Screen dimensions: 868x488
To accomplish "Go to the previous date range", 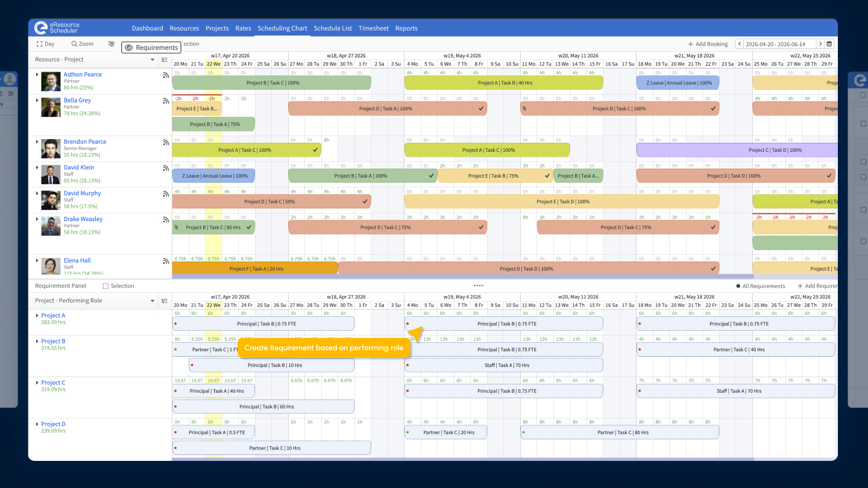I will point(739,44).
